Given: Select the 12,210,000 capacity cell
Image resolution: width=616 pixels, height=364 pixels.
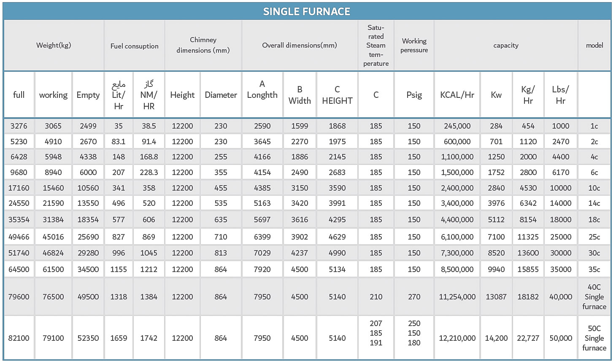Looking at the screenshot, I should tap(457, 338).
